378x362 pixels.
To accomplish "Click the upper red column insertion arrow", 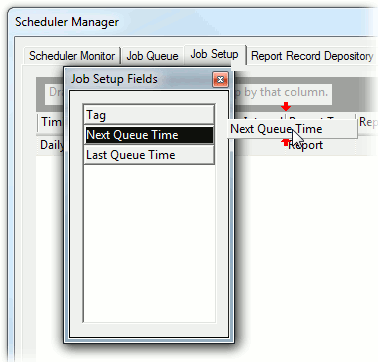I will tap(286, 107).
